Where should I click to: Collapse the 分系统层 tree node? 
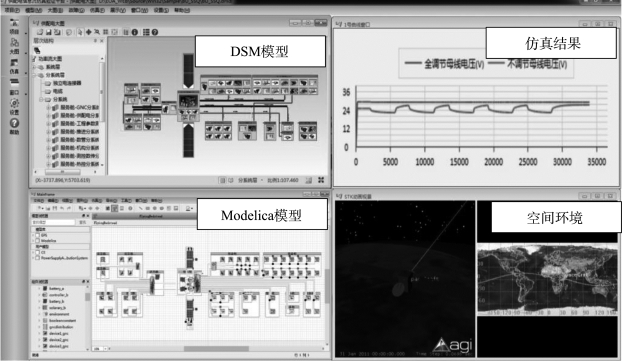click(x=35, y=75)
